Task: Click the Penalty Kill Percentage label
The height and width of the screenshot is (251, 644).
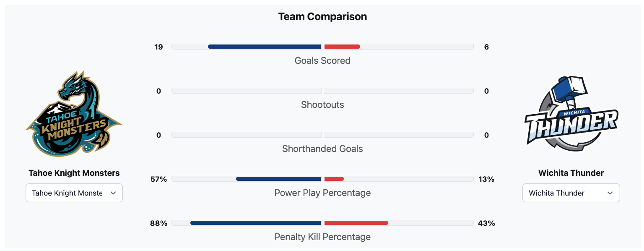Action: (x=322, y=237)
